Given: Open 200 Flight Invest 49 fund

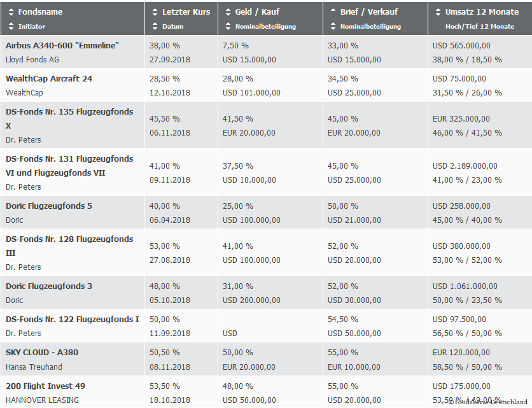Looking at the screenshot, I should 45,386.
